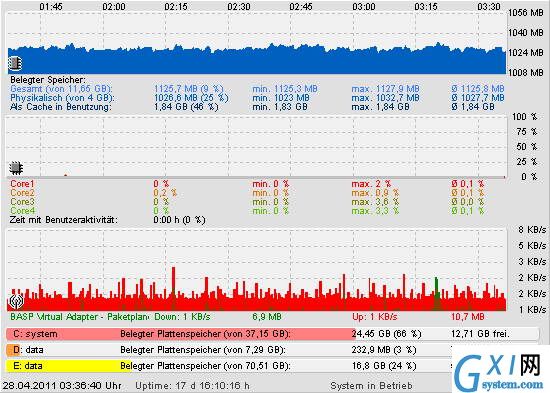Click the 5 KB/s network axis label
Viewport: 550px width, 393px height.
(x=532, y=246)
